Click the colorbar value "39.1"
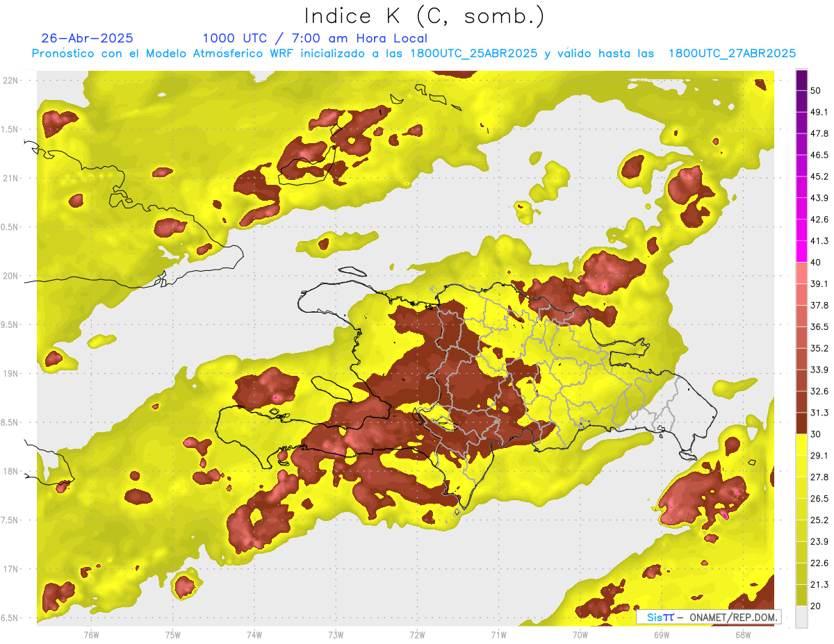834x644 pixels. pyautogui.click(x=819, y=283)
